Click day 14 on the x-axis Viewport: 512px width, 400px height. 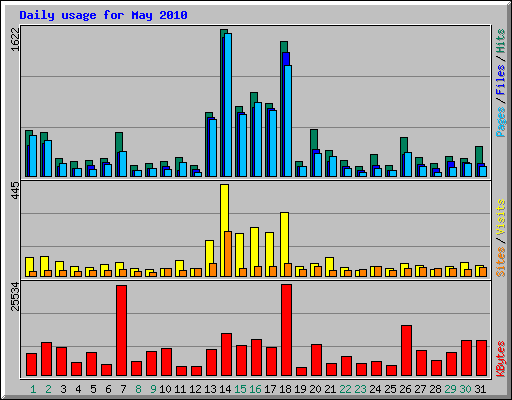click(225, 389)
